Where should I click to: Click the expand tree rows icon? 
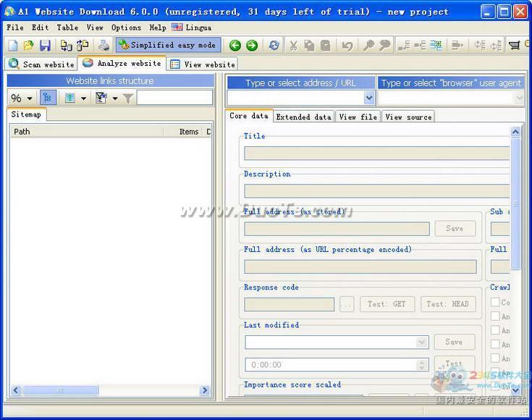pyautogui.click(x=420, y=45)
